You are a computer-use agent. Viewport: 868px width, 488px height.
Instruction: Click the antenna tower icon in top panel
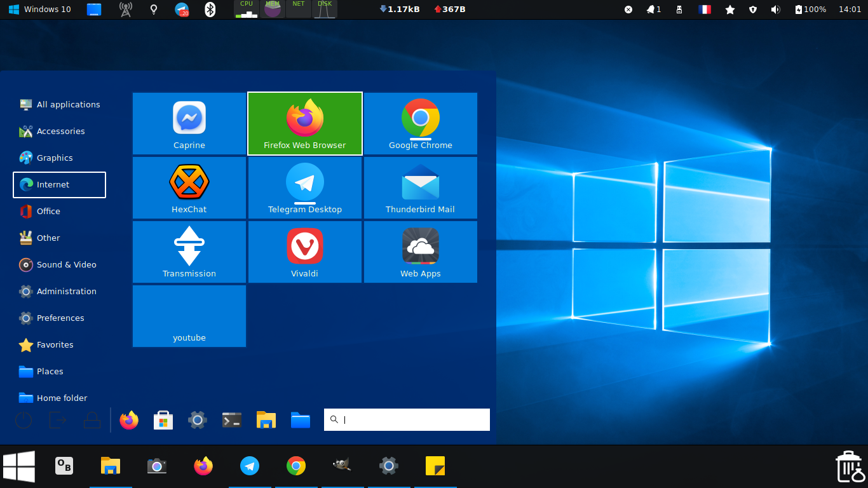[x=126, y=10]
